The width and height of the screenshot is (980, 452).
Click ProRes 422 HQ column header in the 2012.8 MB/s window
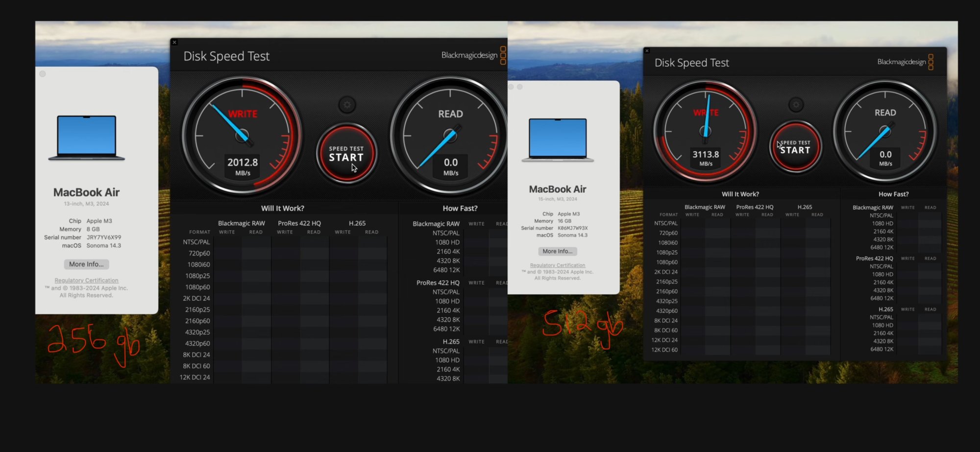tap(299, 223)
